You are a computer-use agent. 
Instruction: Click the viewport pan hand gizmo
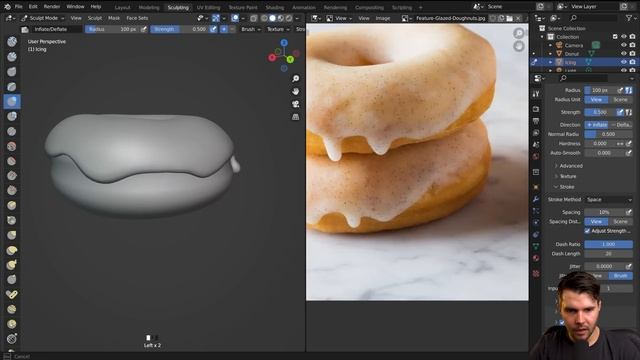(x=296, y=91)
